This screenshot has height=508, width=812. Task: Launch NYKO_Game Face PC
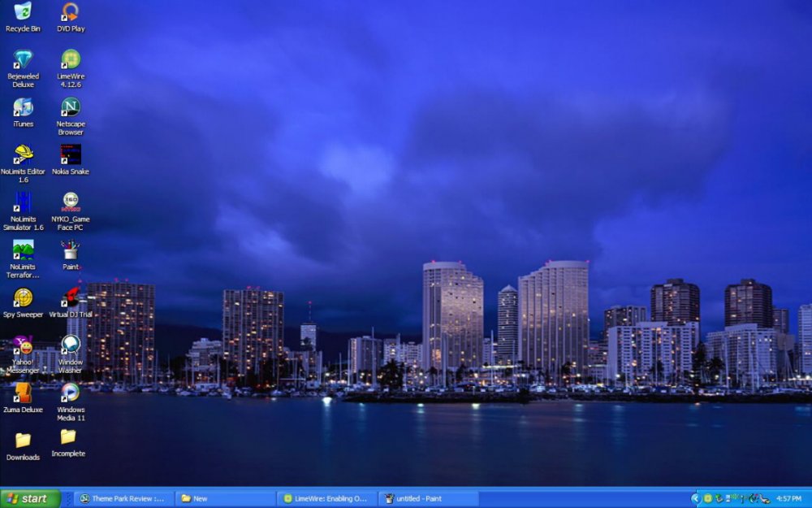[x=70, y=202]
